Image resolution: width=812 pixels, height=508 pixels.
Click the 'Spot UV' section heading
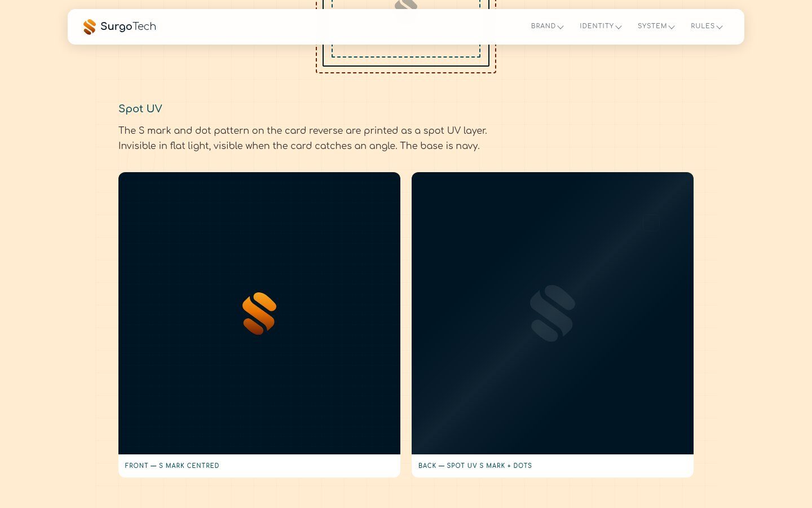[x=140, y=109]
